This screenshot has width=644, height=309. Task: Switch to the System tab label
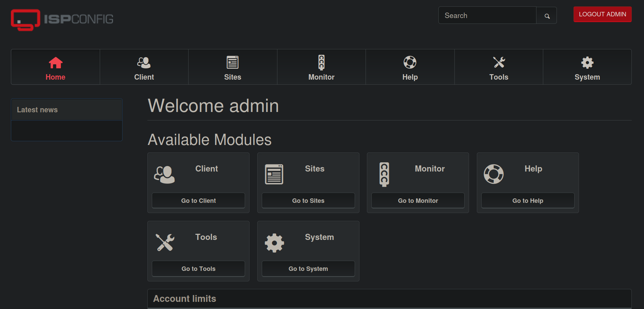tap(587, 77)
